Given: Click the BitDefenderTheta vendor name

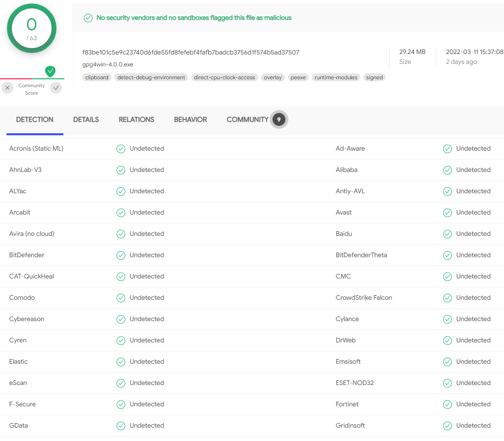Looking at the screenshot, I should 361,255.
